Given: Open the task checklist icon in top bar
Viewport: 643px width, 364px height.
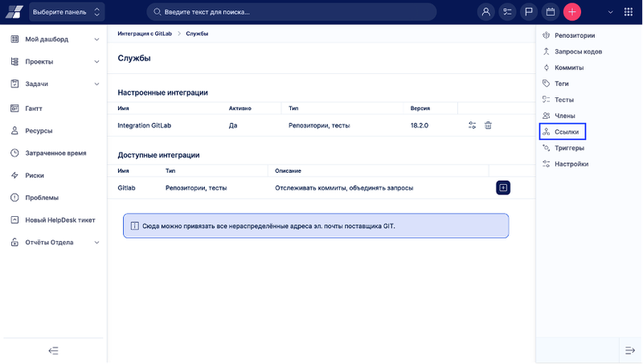Looking at the screenshot, I should click(x=507, y=12).
